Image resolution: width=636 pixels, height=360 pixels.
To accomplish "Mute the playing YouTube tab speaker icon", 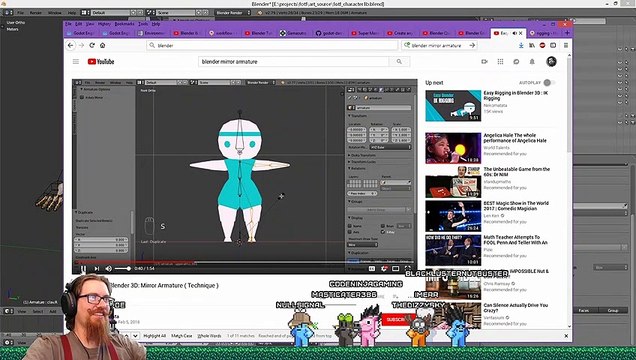I will click(x=515, y=33).
